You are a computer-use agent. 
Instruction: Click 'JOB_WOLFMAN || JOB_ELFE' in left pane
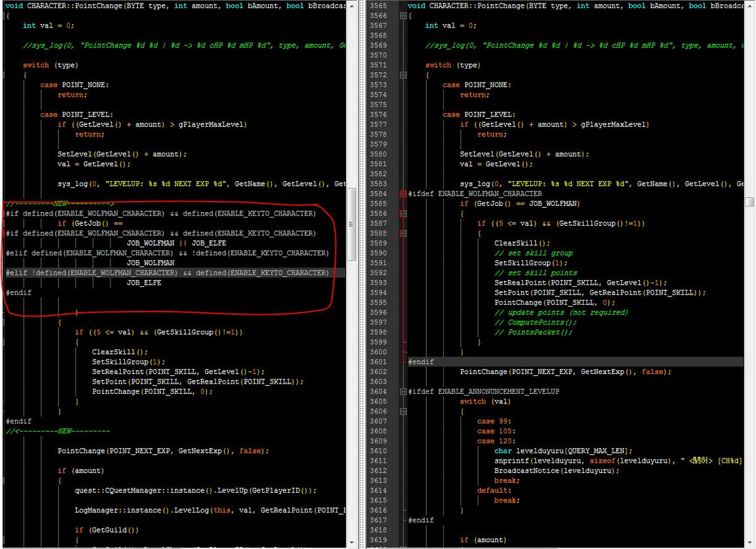pyautogui.click(x=176, y=243)
